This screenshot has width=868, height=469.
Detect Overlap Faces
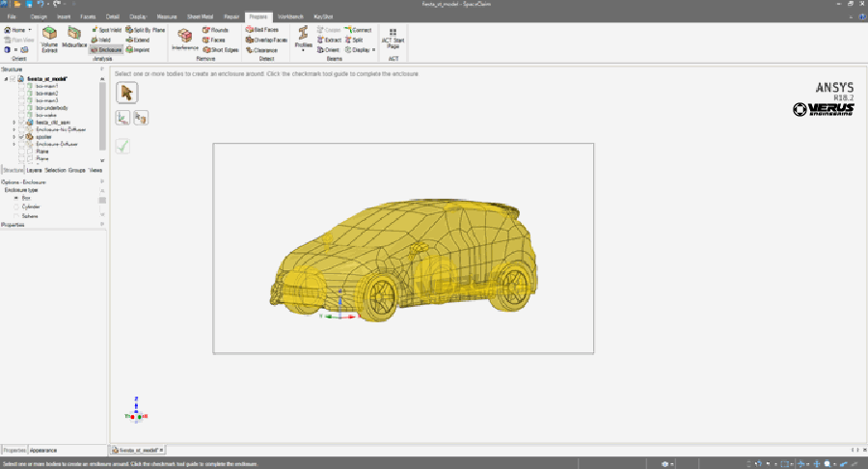(266, 40)
